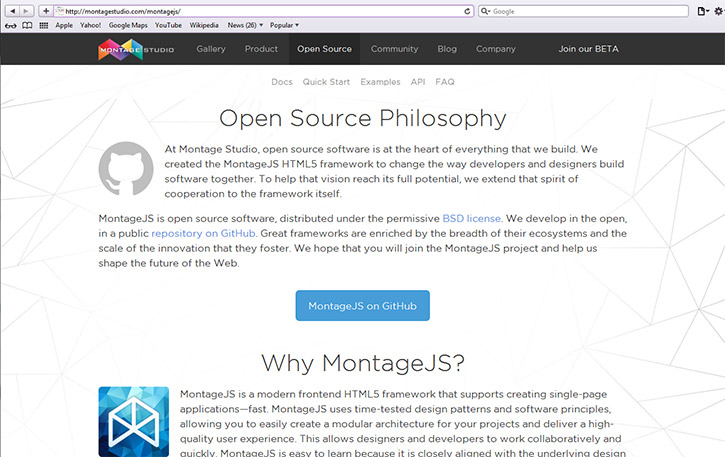This screenshot has width=725, height=457.
Task: Show all bookmarks book icon
Action: coord(27,25)
